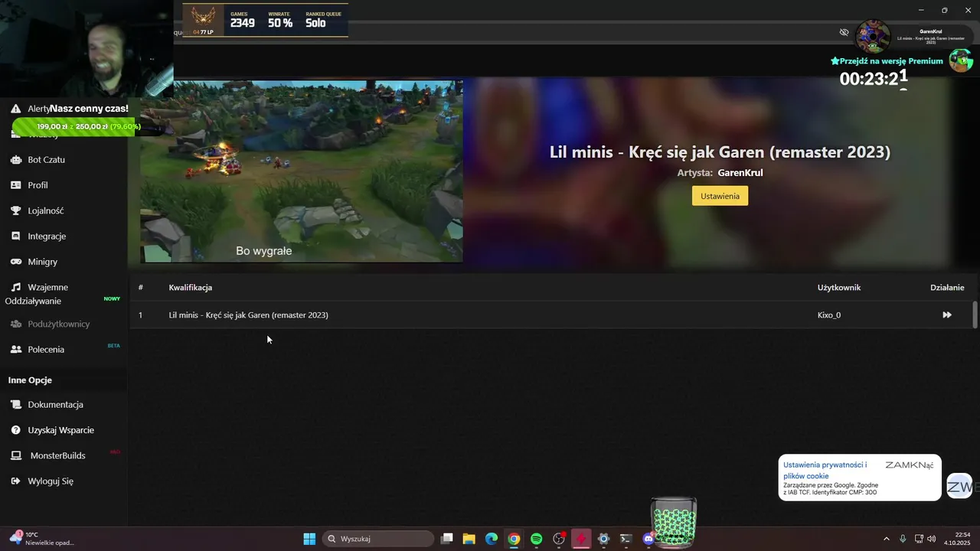Open Task View in the taskbar
Viewport: 980px width, 551px height.
coord(447,539)
